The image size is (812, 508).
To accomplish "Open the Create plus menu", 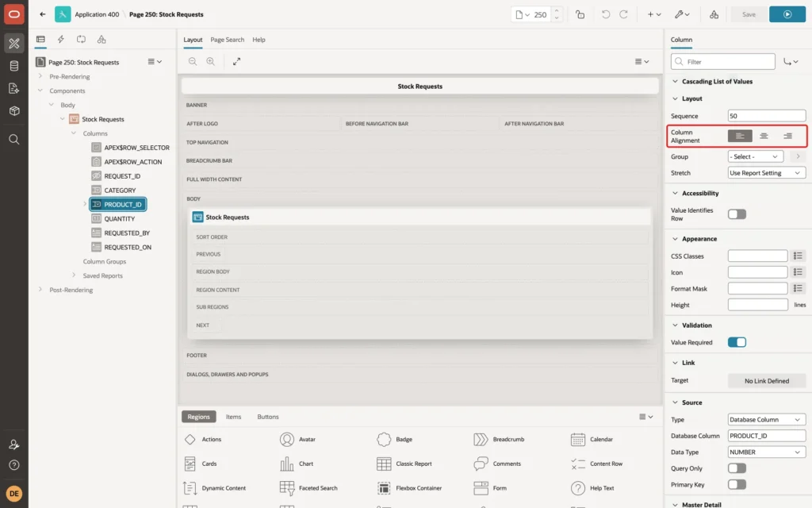I will coord(654,14).
